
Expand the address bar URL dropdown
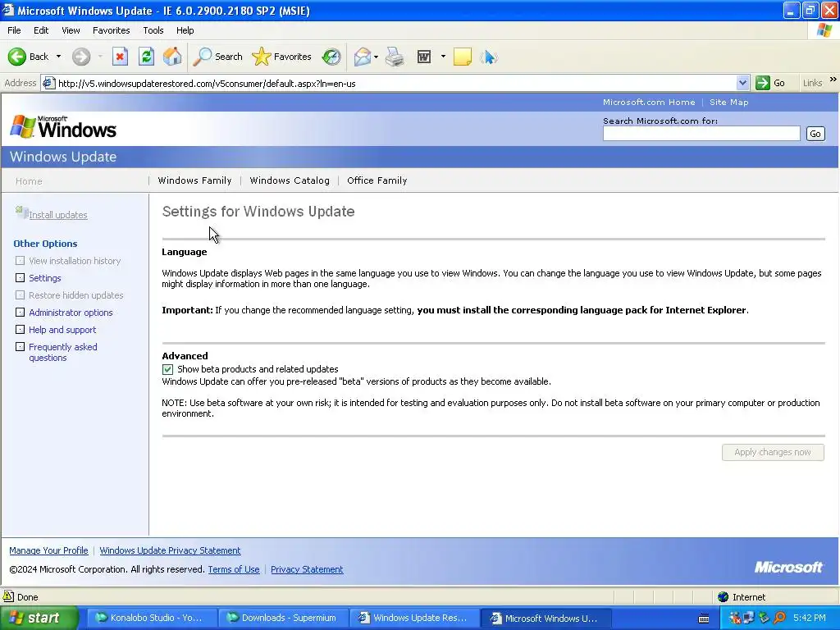pos(742,83)
